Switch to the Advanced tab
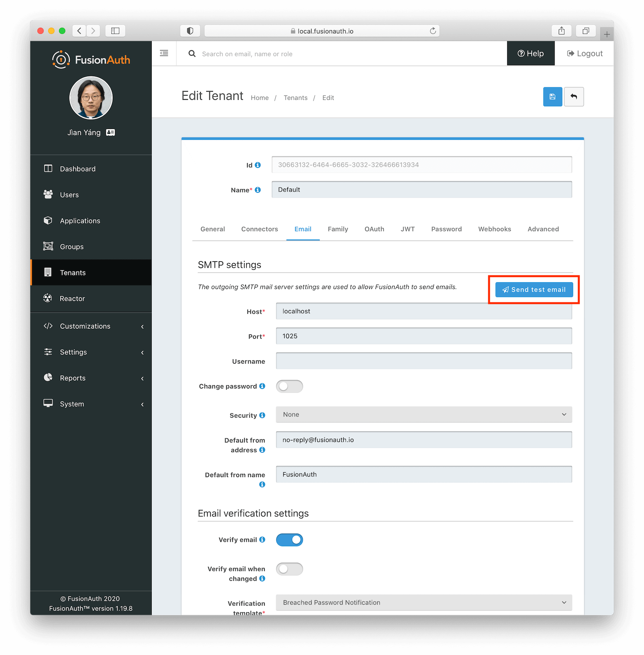The height and width of the screenshot is (655, 644). 543,229
